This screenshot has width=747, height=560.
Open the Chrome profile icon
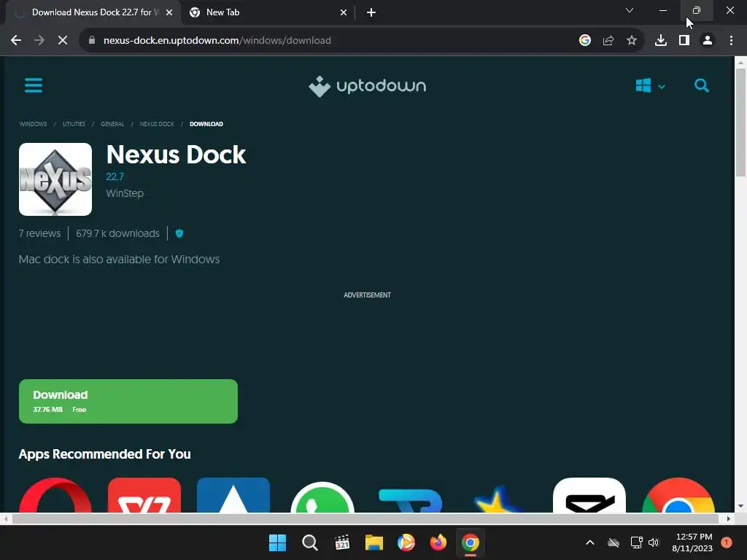(708, 41)
